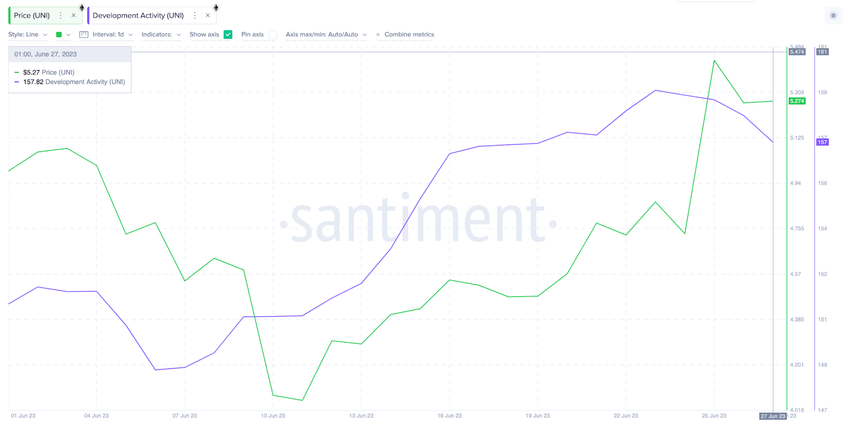Click the 5.309 price axis value
Viewport: 850px width, 426px height.
click(797, 93)
